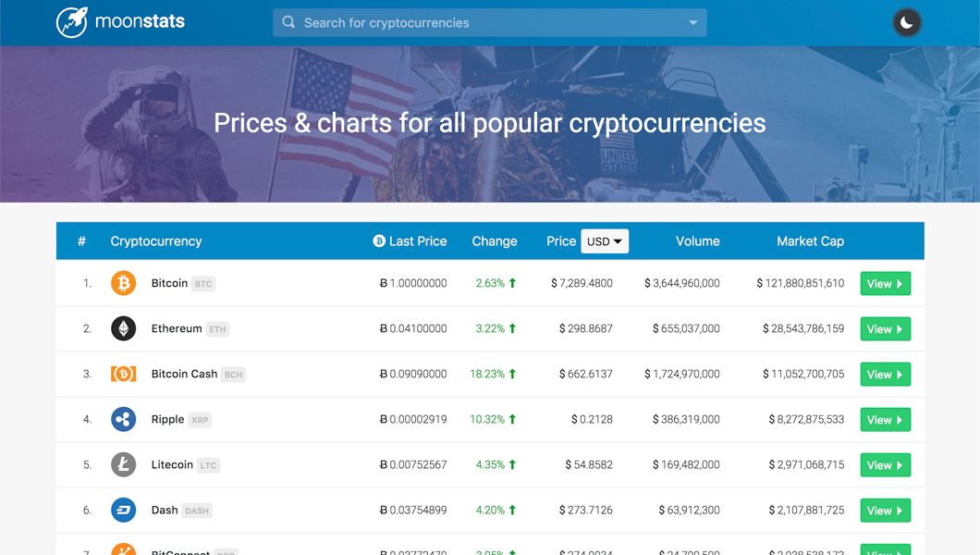Open the Bitcoin name link
The width and height of the screenshot is (980, 555).
click(169, 283)
